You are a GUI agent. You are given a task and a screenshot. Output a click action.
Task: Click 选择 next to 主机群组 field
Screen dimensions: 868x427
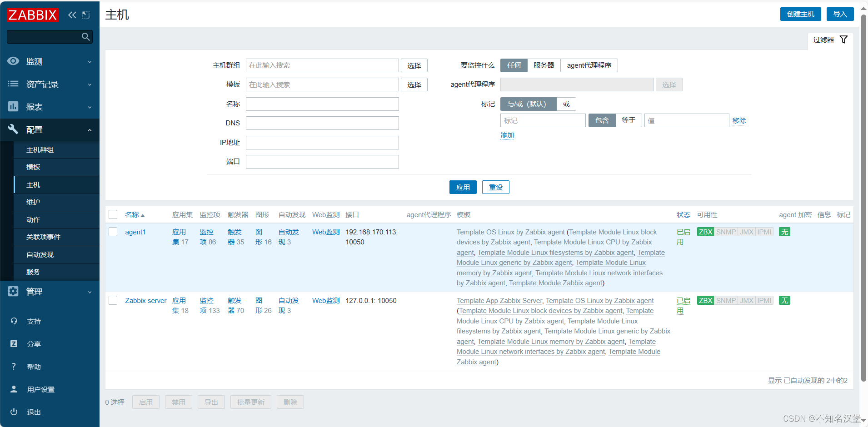click(x=414, y=65)
